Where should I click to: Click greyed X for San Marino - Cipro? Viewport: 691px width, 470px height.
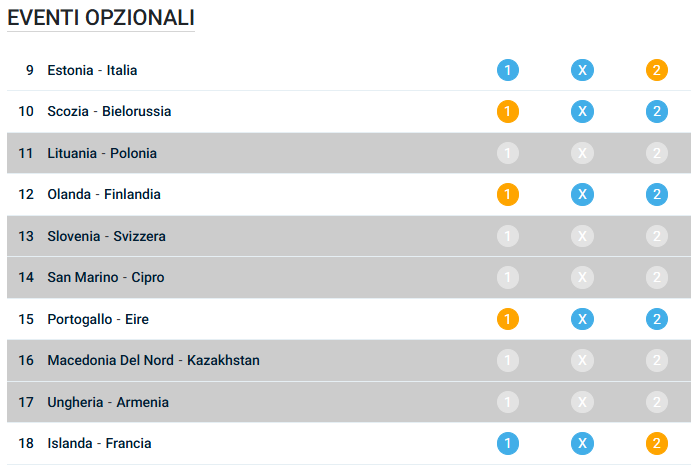click(x=582, y=277)
